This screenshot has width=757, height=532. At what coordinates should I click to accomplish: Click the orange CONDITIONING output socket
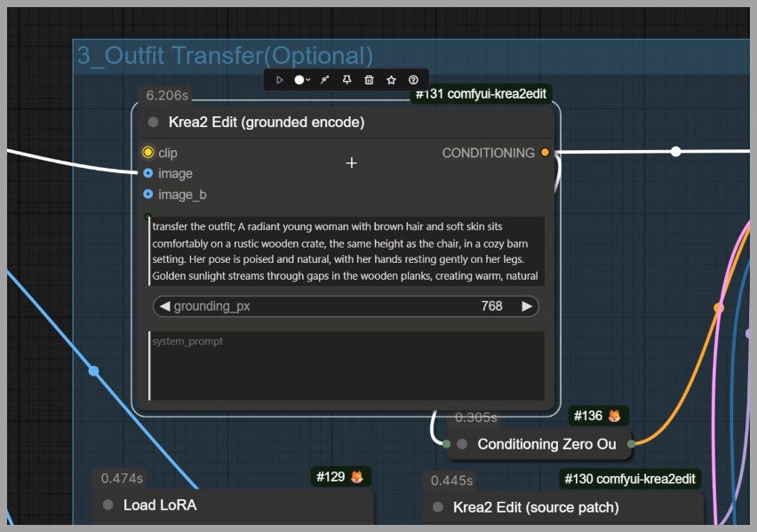[x=545, y=153]
